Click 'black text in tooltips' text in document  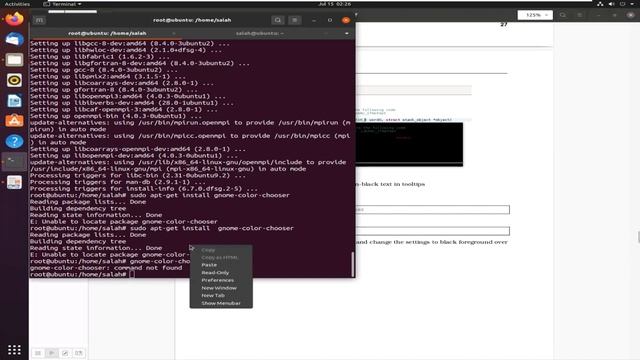pos(393,184)
